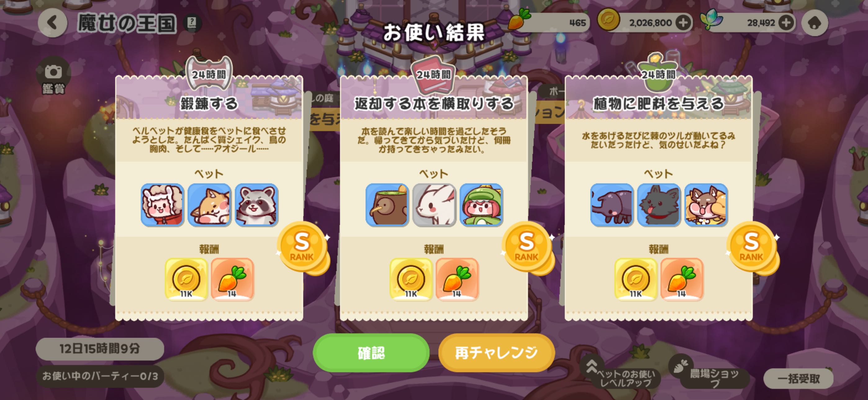This screenshot has height=400, width=868.
Task: Select the rhinoceros beetle pet icon
Action: 612,205
